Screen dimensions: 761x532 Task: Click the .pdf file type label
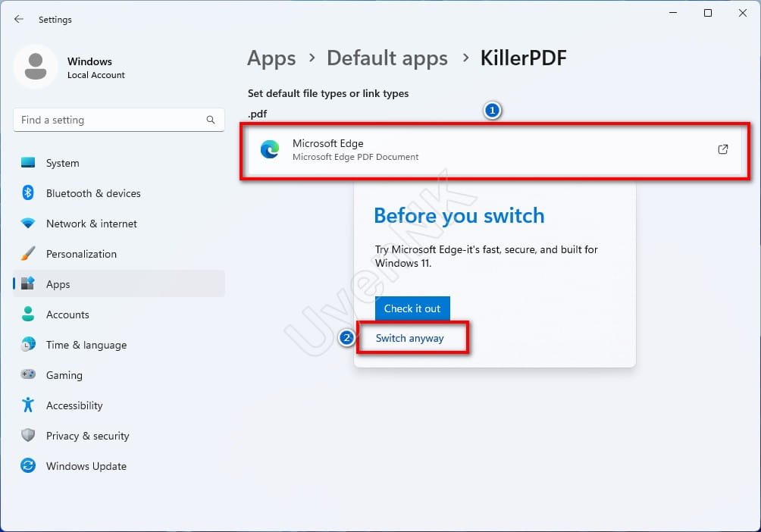pos(257,114)
